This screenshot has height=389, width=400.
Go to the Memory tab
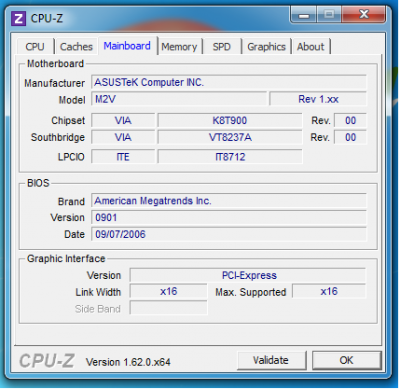click(x=179, y=47)
